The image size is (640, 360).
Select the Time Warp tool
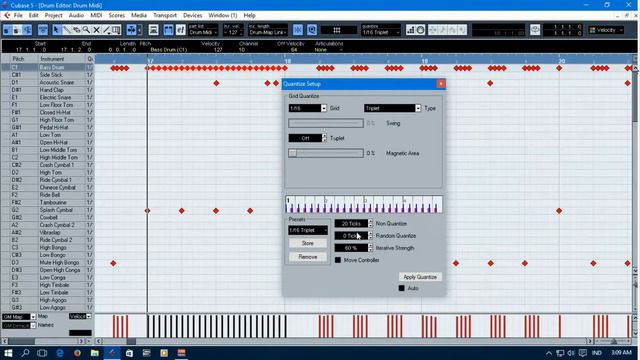click(x=116, y=30)
